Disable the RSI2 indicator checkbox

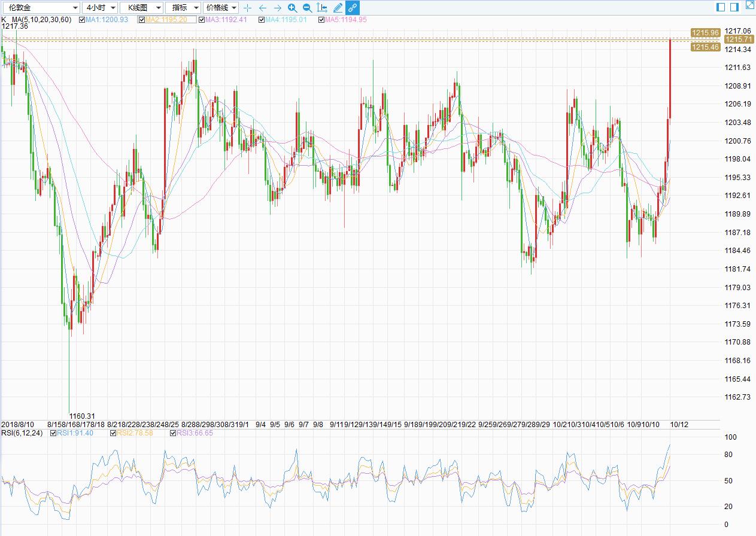114,433
